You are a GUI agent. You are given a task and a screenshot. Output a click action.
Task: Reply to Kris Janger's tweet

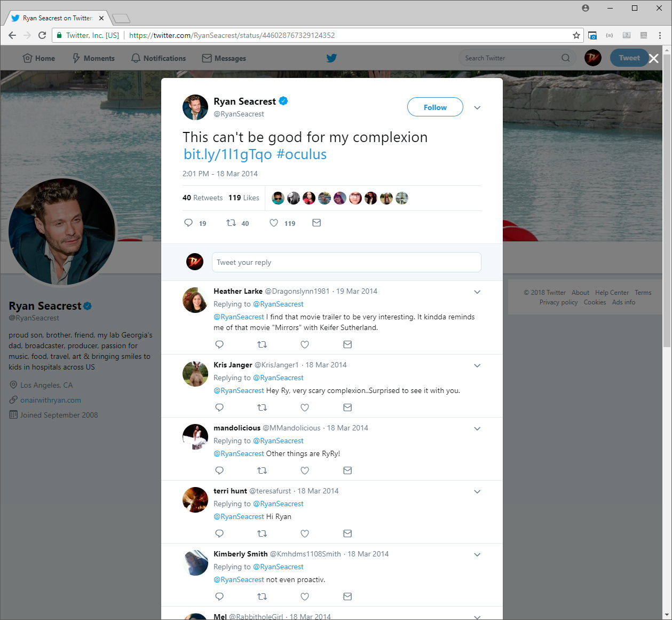coord(219,407)
